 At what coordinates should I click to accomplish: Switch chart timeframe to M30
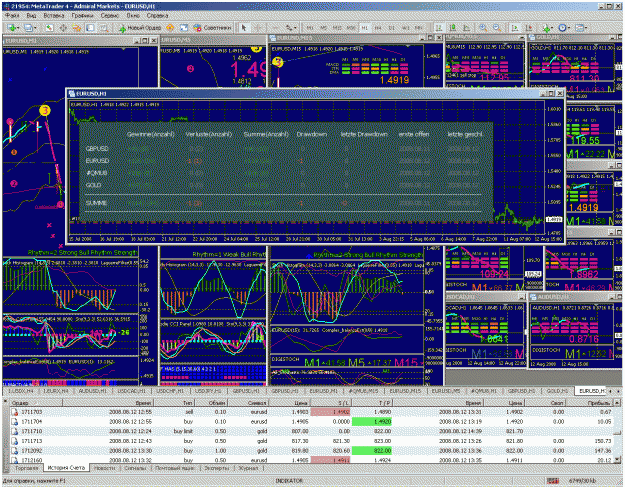[351, 27]
